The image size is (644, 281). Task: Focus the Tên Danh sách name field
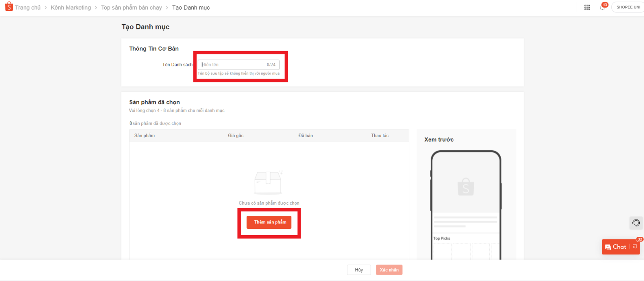pos(233,65)
